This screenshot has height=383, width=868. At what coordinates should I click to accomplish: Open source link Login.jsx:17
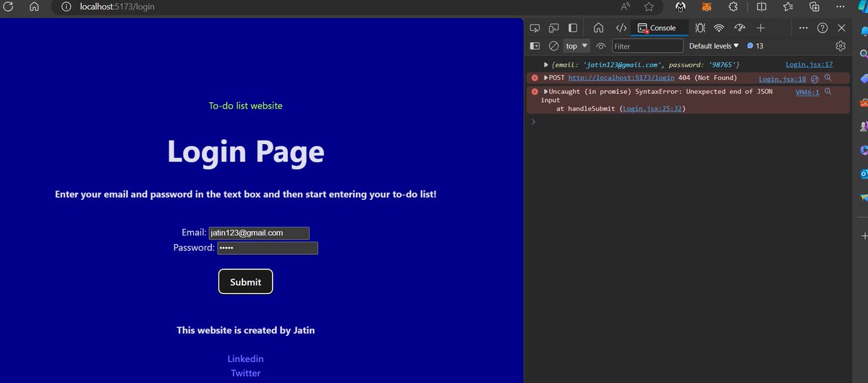(x=809, y=64)
